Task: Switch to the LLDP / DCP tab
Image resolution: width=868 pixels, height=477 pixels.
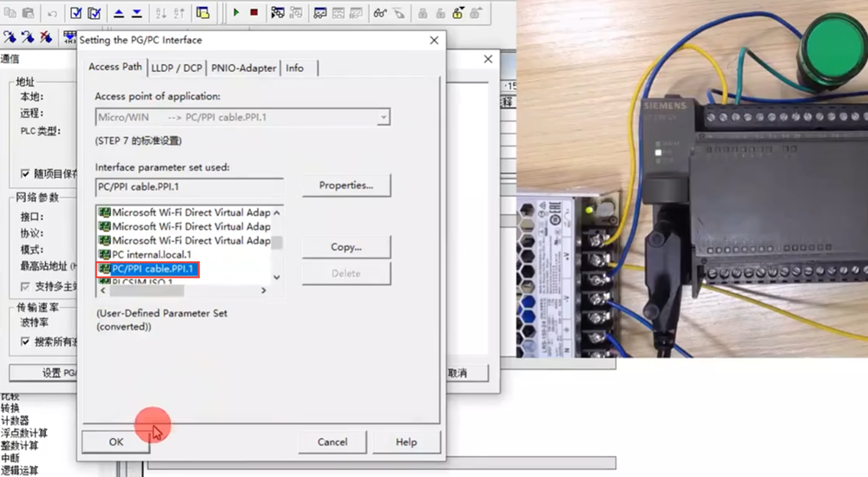Action: pos(176,68)
